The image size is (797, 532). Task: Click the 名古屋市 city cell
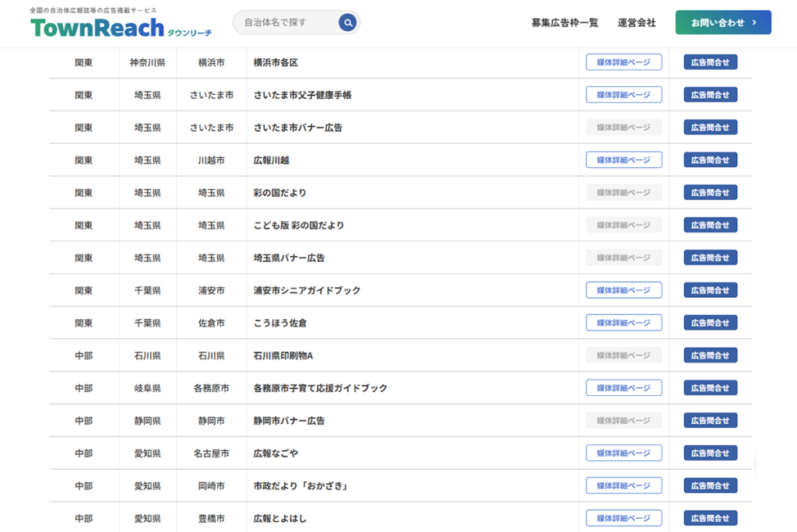212,453
